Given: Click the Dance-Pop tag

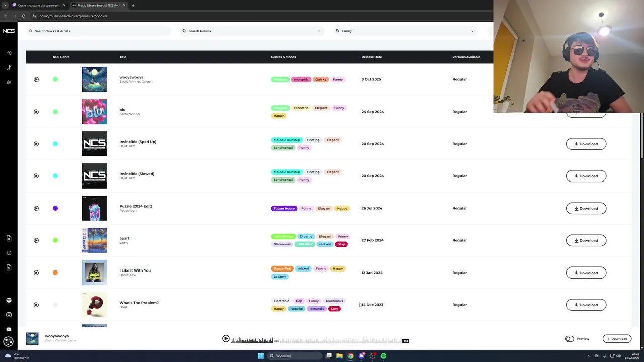Looking at the screenshot, I should tap(282, 268).
